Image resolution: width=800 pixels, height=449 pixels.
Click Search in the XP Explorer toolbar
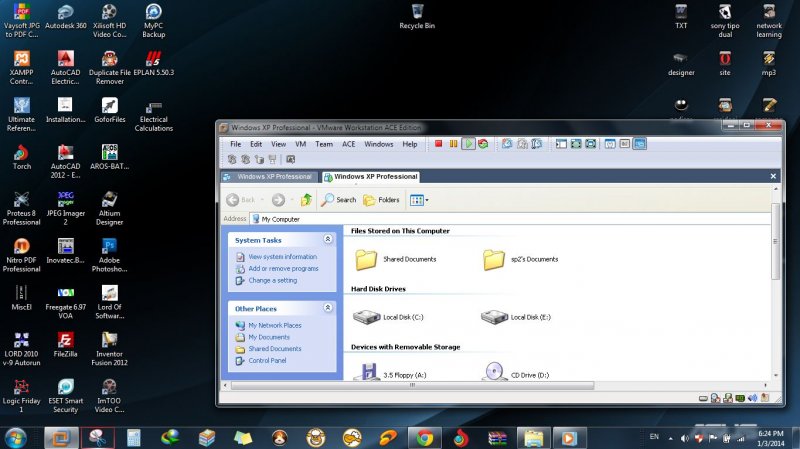click(339, 199)
